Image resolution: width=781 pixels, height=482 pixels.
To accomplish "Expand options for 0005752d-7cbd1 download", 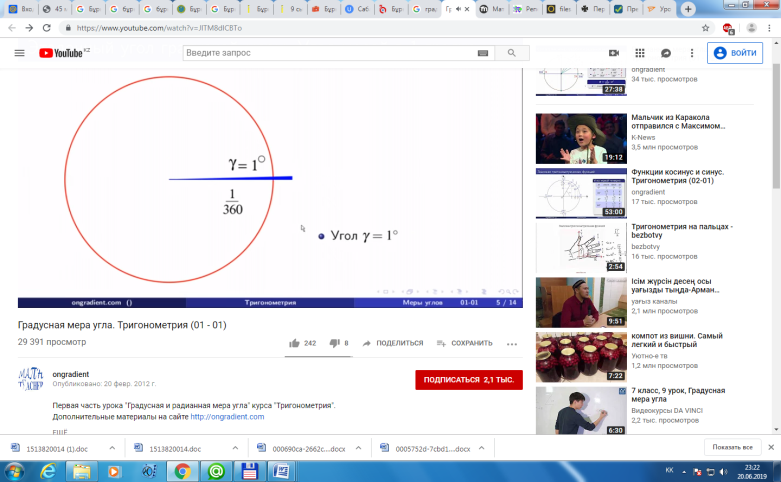I will click(x=481, y=448).
